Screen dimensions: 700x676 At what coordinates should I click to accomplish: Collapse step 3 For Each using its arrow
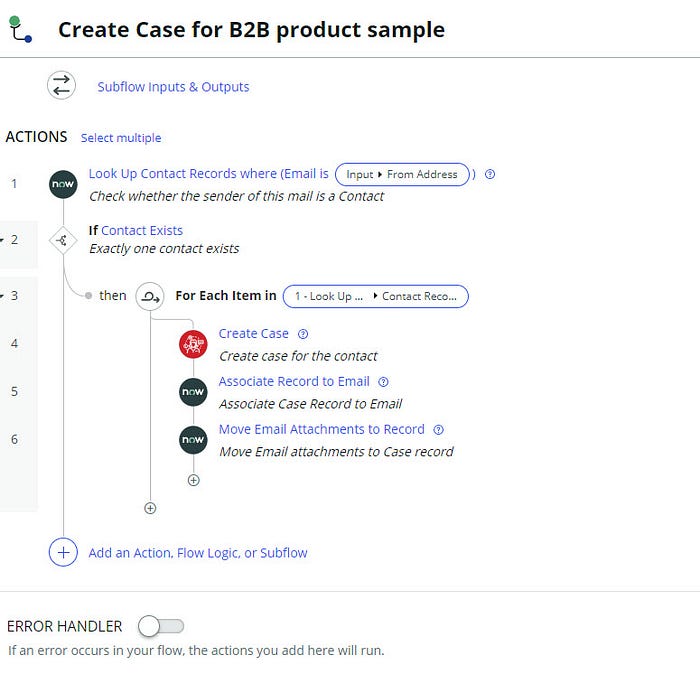point(2,296)
